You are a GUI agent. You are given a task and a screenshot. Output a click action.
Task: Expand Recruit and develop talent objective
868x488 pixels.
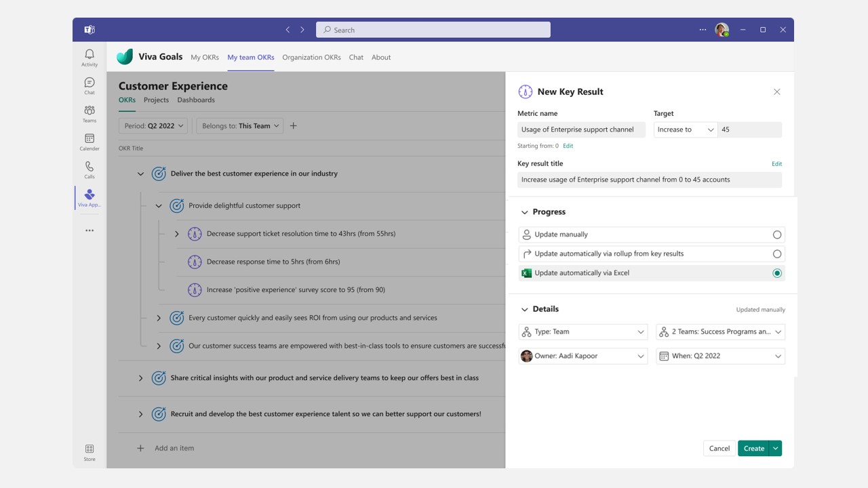(140, 414)
